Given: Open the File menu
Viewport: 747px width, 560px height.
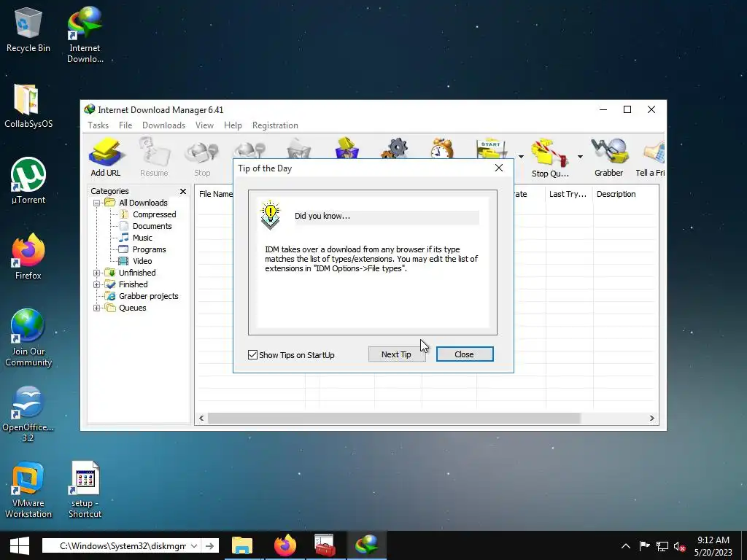Looking at the screenshot, I should tap(125, 125).
